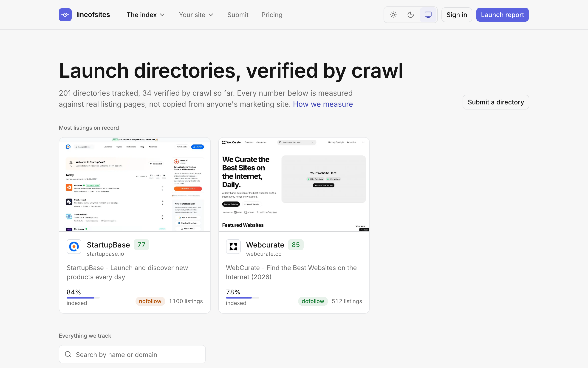
Task: Click the StartupBase favicon icon
Action: [x=74, y=247]
